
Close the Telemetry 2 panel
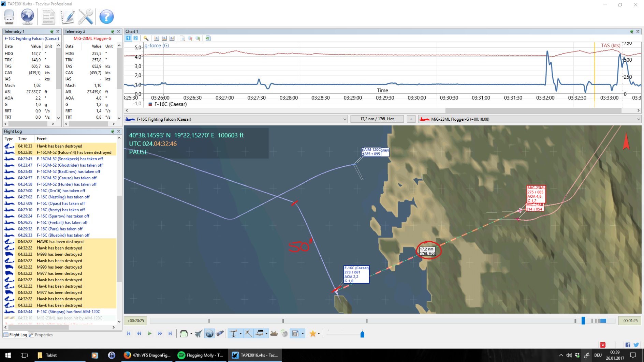click(119, 31)
